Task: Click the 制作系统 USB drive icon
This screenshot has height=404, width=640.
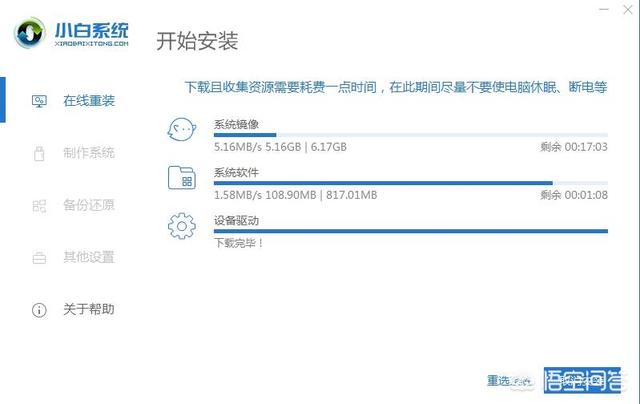Action: pos(39,153)
